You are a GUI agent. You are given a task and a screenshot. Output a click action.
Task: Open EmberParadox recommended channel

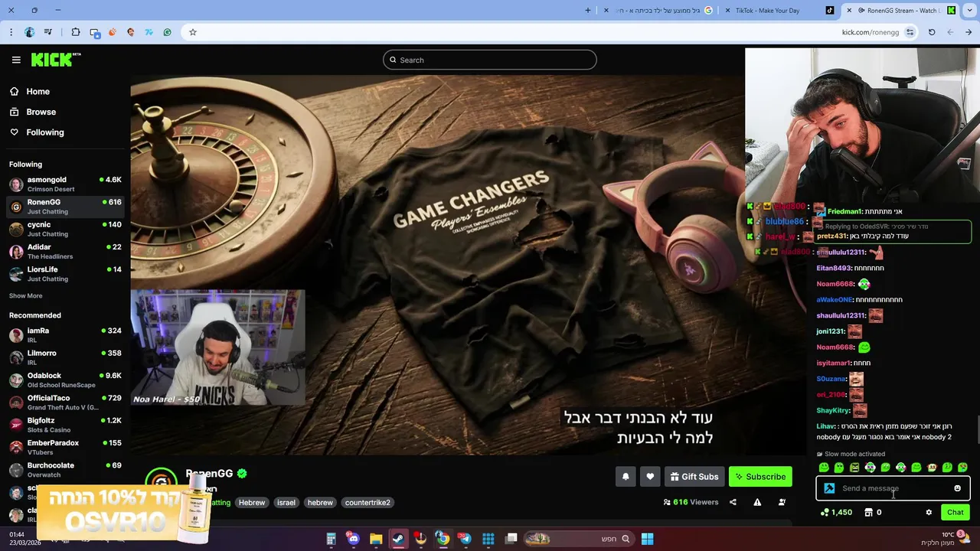click(65, 447)
